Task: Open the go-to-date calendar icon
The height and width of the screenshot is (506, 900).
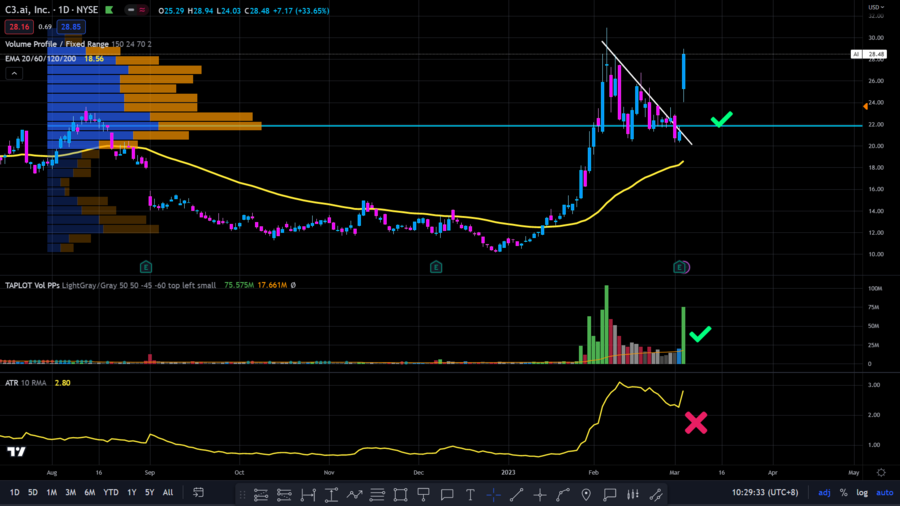Action: coord(199,492)
